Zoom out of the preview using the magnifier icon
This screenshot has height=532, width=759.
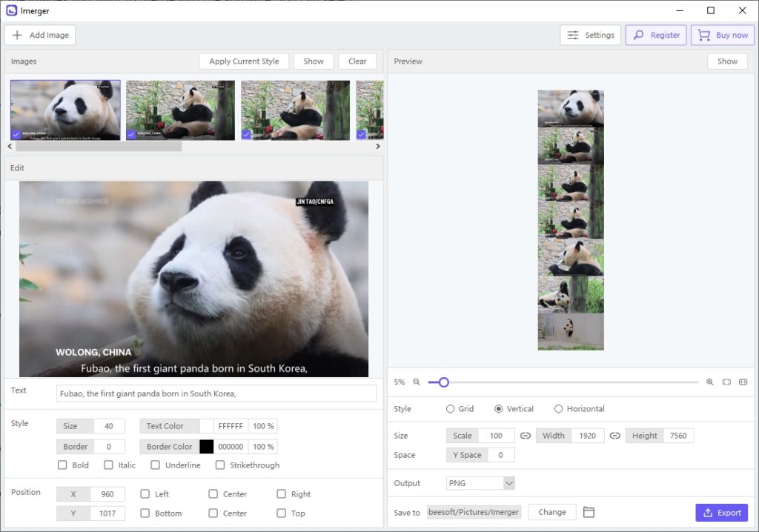point(415,382)
